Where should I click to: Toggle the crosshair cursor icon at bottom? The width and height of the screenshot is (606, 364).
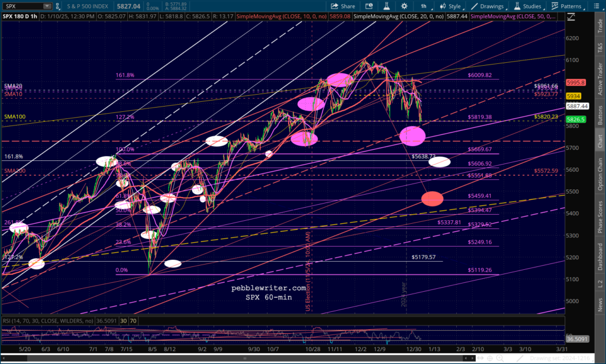(x=489, y=358)
